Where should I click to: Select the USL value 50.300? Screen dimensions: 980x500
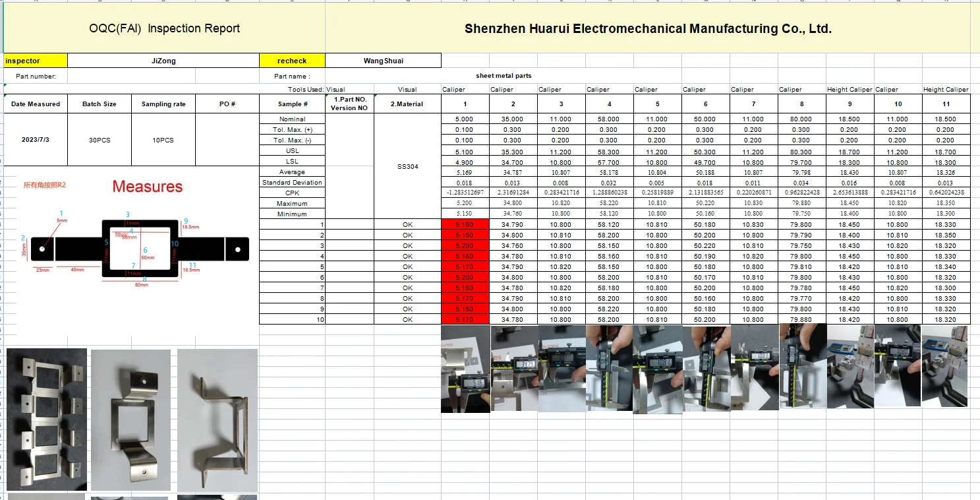pyautogui.click(x=705, y=151)
